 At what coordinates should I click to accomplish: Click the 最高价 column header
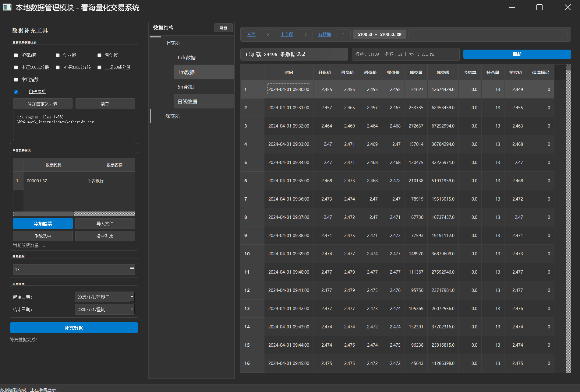click(x=348, y=72)
